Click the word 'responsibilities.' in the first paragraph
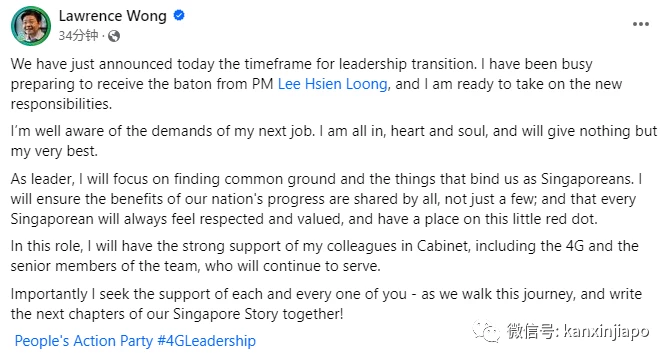Image resolution: width=671 pixels, height=362 pixels. tap(61, 104)
